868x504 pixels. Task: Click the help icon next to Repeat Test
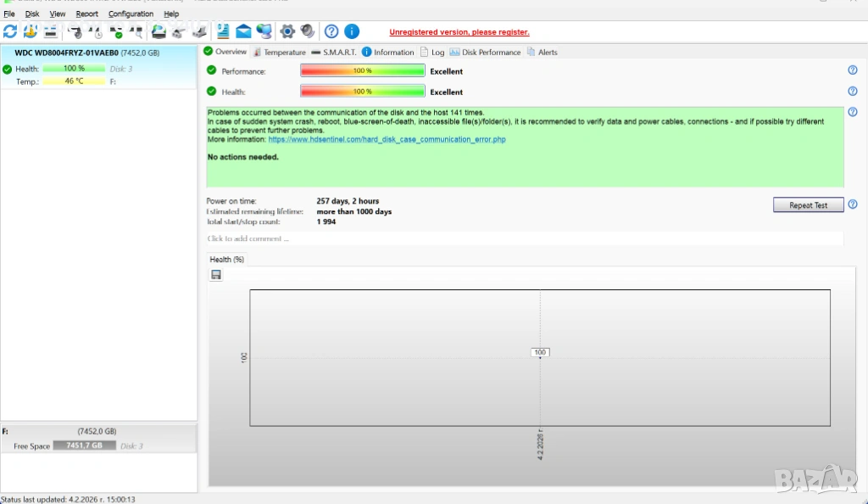click(x=853, y=204)
